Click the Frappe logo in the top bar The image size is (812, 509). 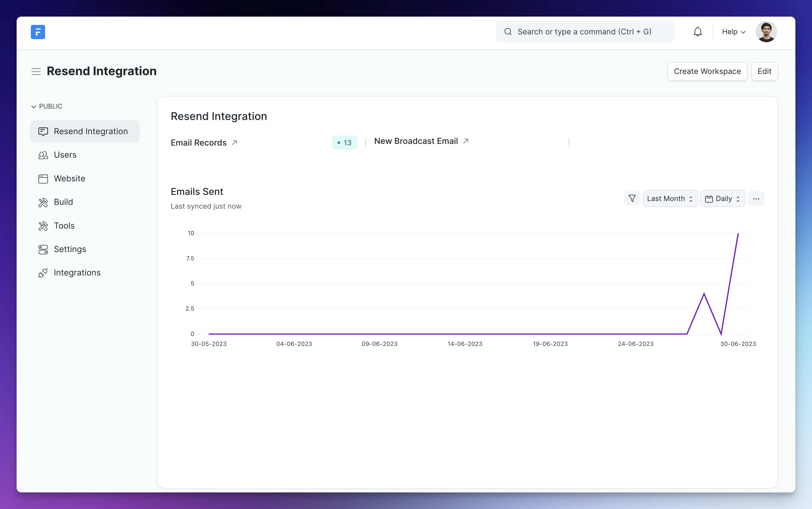coord(38,32)
